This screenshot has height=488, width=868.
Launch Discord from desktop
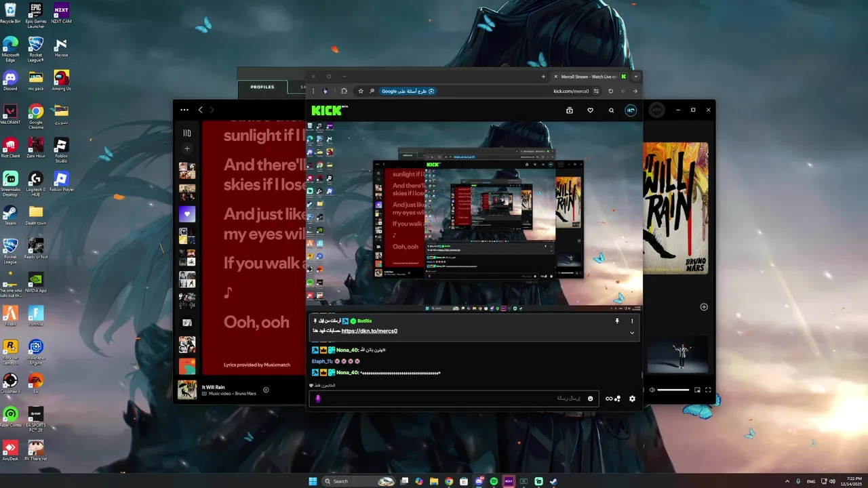(x=10, y=81)
